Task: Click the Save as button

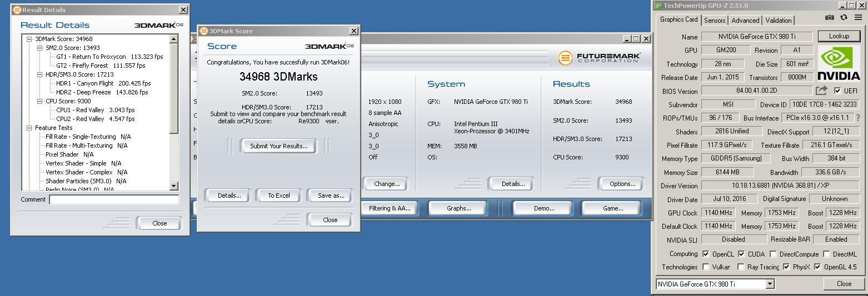Action: click(x=331, y=195)
